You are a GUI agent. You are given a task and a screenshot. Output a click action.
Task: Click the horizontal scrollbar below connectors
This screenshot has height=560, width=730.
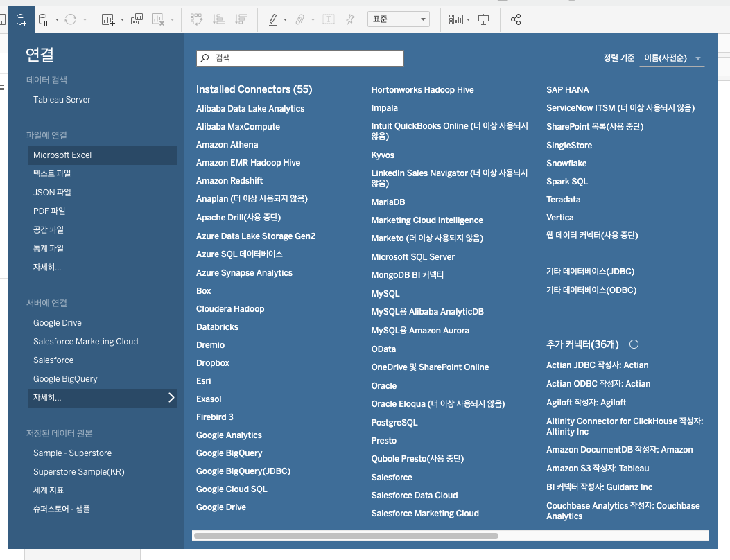point(346,536)
